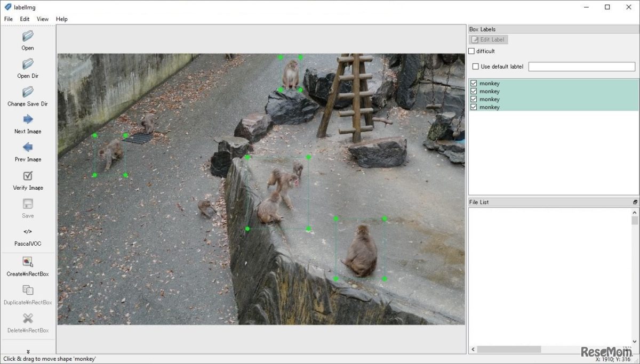640x364 pixels.
Task: Toggle the difficult checkbox
Action: click(x=473, y=51)
